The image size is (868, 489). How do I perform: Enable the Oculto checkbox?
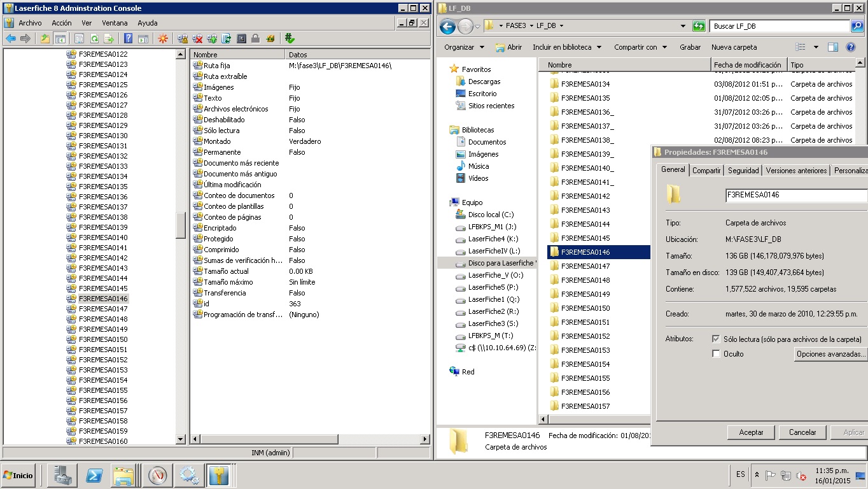pos(717,354)
